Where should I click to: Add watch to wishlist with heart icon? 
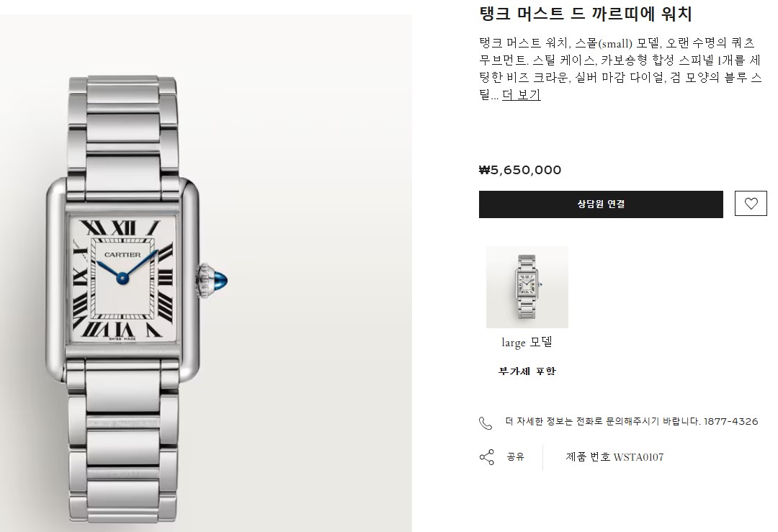[751, 203]
